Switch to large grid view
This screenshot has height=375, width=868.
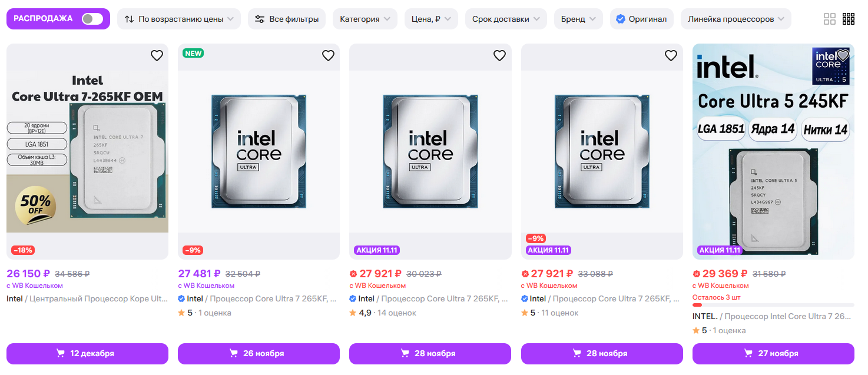coord(829,19)
